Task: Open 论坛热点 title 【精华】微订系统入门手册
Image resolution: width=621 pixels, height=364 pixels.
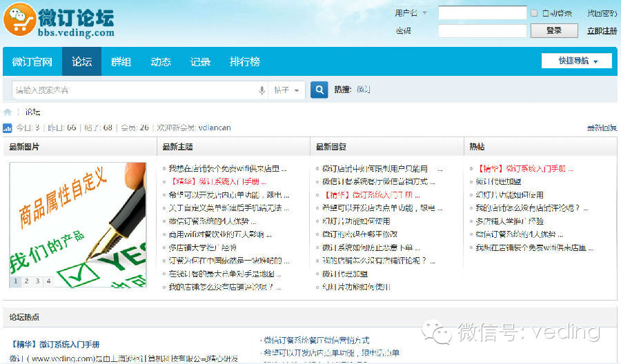Action: click(55, 344)
